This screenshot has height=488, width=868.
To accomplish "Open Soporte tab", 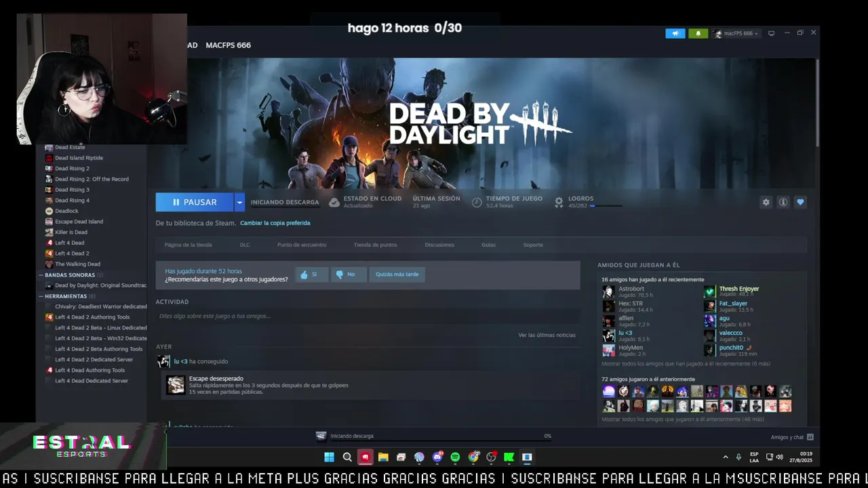I will tap(533, 245).
